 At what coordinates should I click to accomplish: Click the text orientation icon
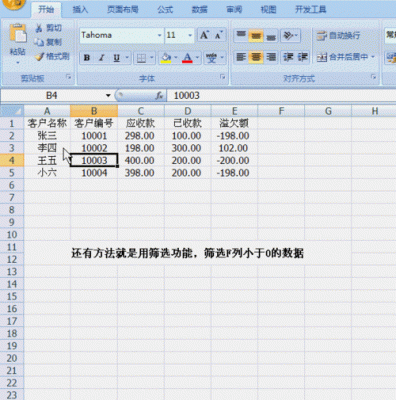tap(289, 35)
